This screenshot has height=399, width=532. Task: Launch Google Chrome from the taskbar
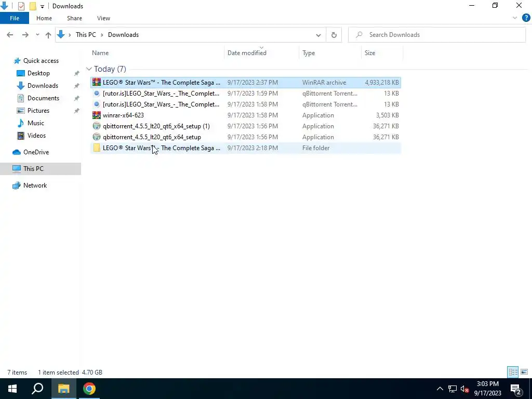[x=89, y=389]
